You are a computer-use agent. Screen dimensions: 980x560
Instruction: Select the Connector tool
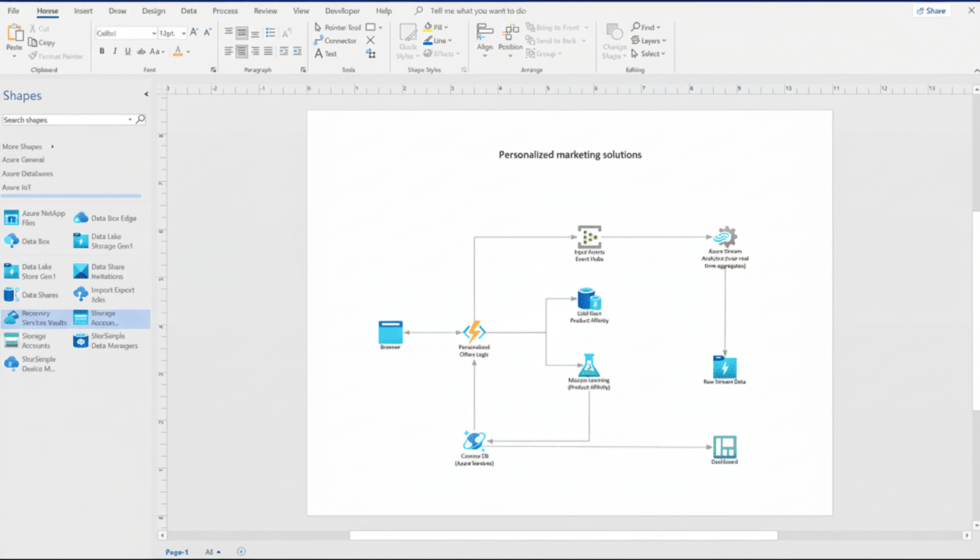[x=335, y=40]
